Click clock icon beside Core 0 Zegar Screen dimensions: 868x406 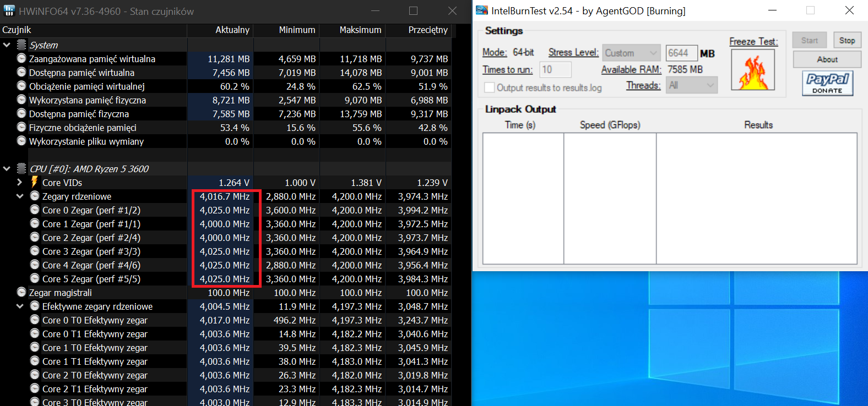[35, 210]
